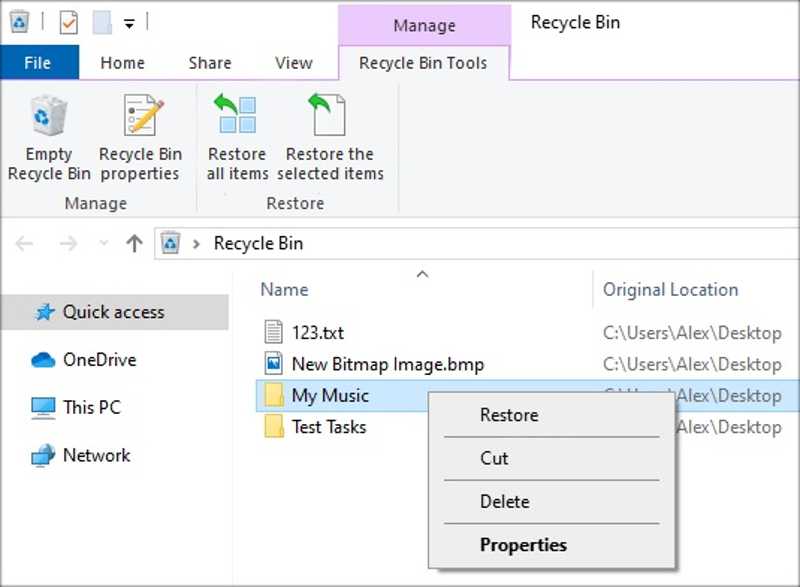Click the My Music folder icon

point(274,395)
